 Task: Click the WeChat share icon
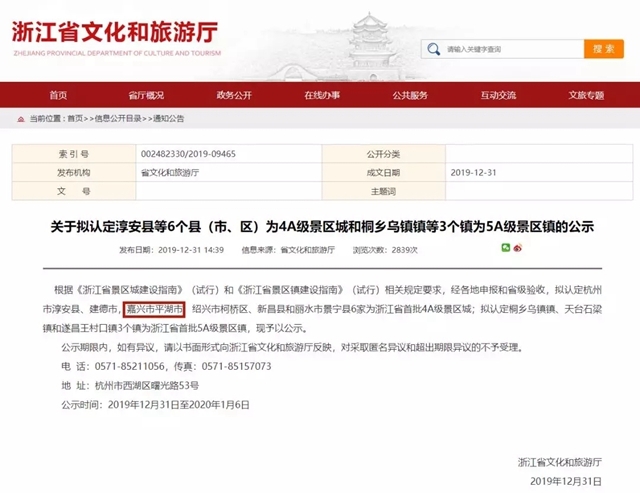tap(504, 249)
